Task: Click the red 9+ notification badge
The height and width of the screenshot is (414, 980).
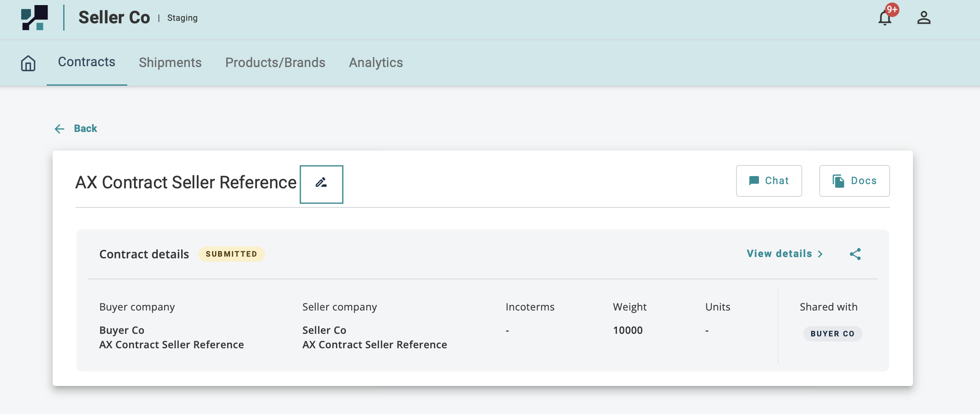Action: point(892,10)
